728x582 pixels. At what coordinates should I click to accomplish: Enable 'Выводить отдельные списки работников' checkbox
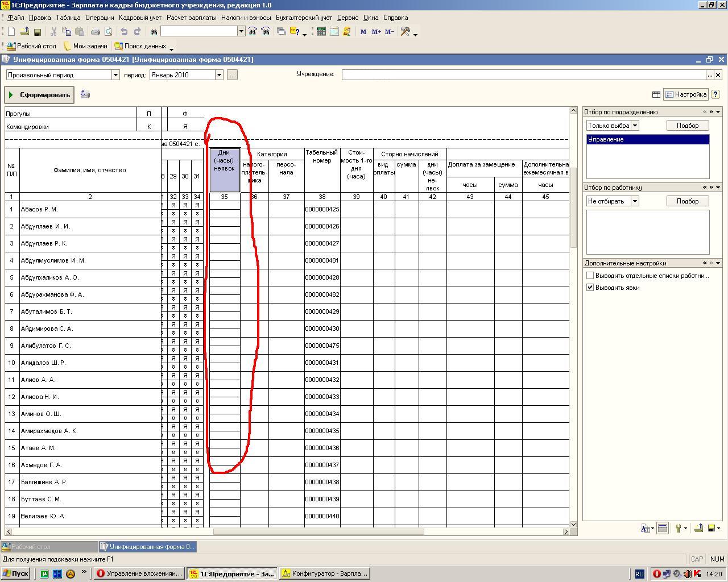pyautogui.click(x=590, y=276)
